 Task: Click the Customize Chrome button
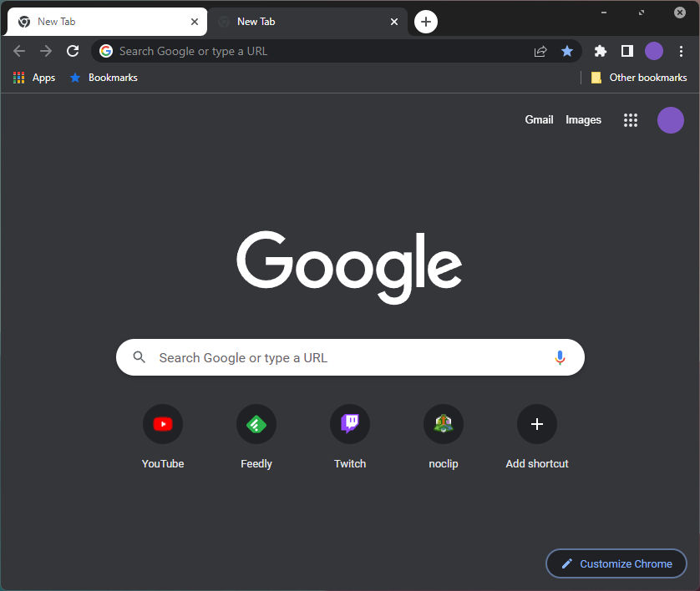point(616,563)
